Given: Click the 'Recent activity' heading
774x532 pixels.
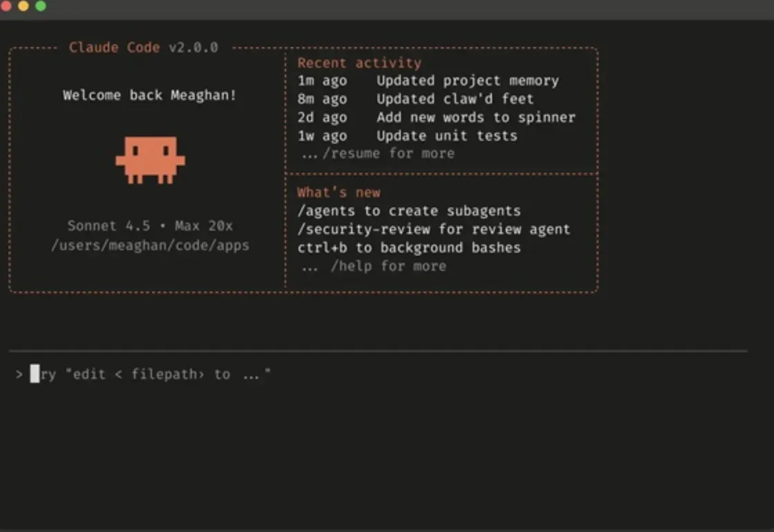Looking at the screenshot, I should 359,63.
